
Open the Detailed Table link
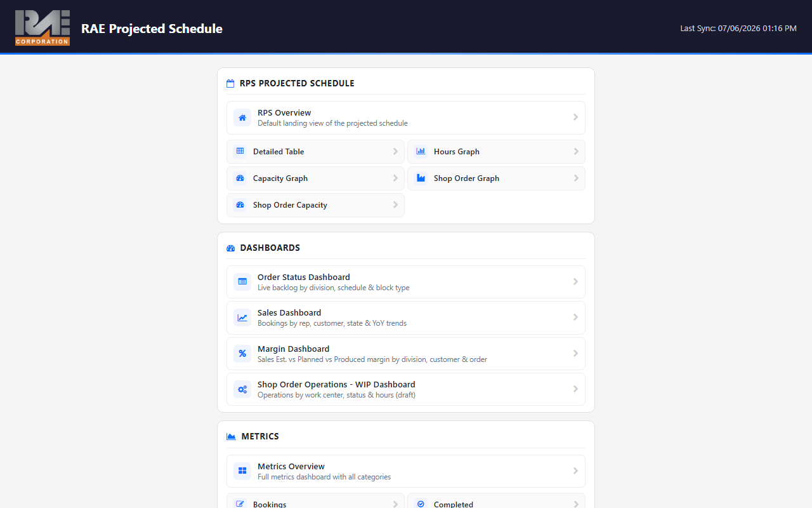pyautogui.click(x=315, y=152)
